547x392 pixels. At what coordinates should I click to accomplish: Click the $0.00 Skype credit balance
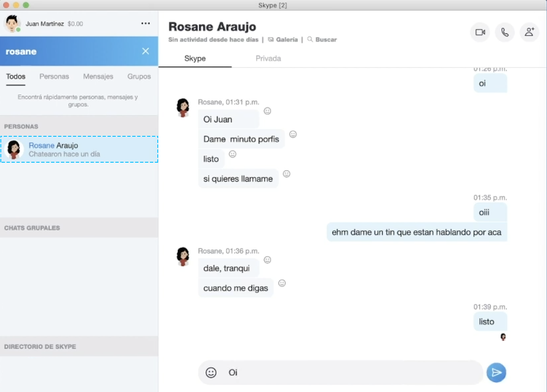tap(75, 24)
